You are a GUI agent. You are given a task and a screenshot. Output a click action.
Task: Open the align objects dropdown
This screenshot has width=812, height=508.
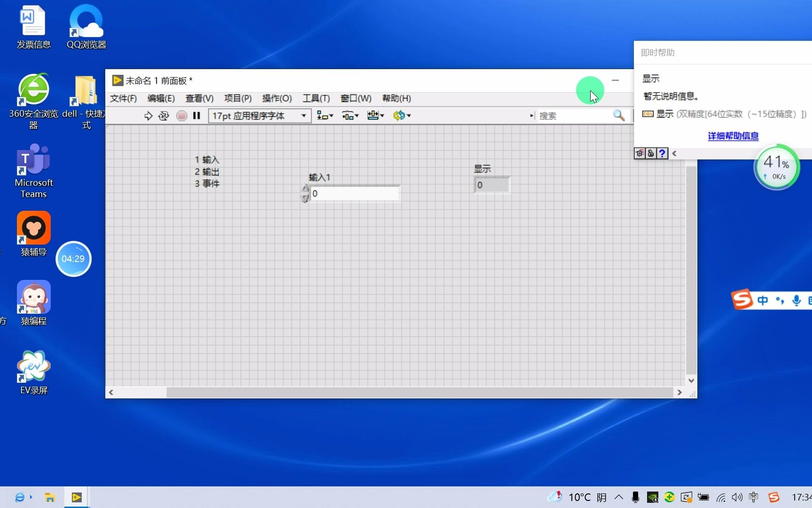click(x=325, y=116)
